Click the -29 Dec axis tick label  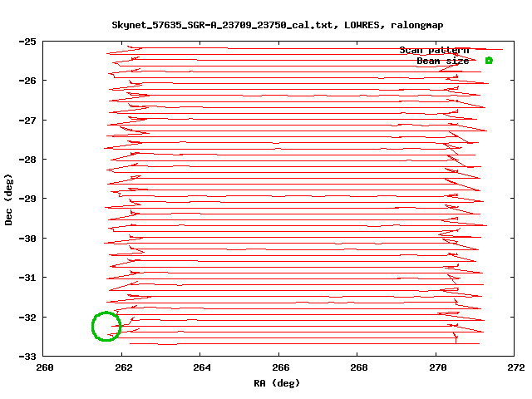[x=27, y=199]
